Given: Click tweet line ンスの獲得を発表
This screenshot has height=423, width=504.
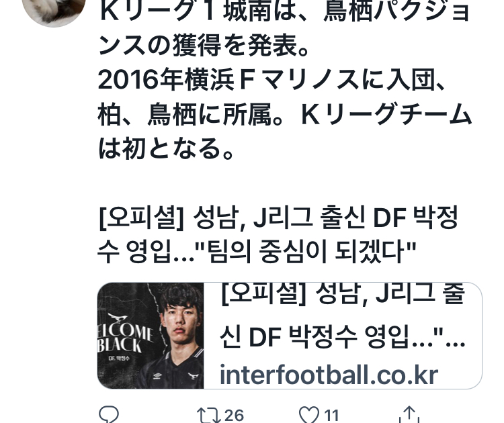Looking at the screenshot, I should pyautogui.click(x=204, y=45).
